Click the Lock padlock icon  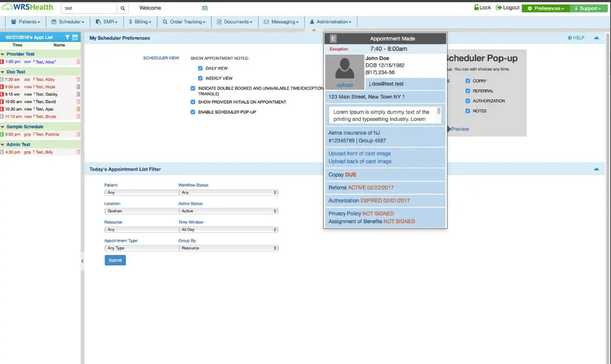tap(476, 8)
